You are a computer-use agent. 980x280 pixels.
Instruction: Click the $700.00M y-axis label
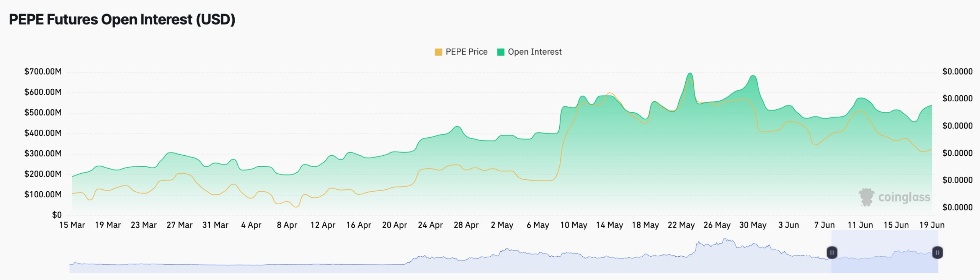[x=43, y=72]
